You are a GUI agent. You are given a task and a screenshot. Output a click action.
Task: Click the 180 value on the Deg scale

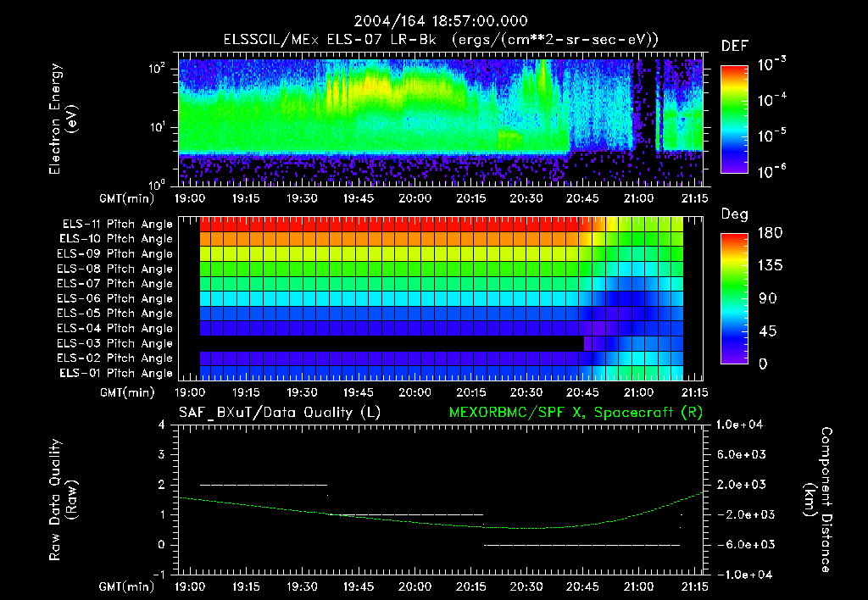click(x=771, y=232)
